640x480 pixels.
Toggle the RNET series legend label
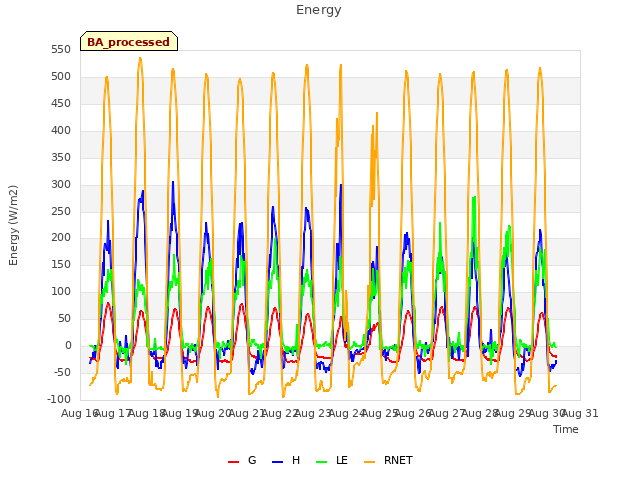tap(398, 460)
